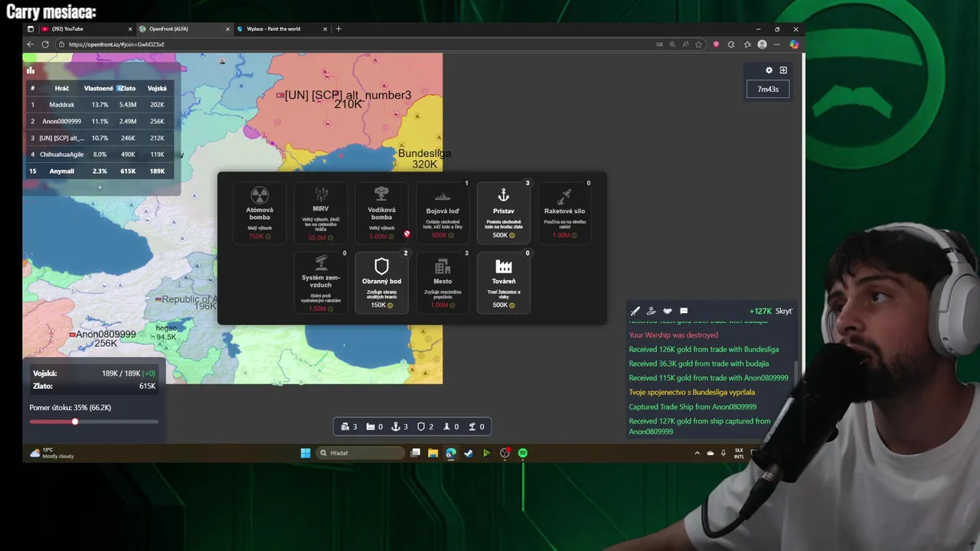Open File Explorer from taskbar
The width and height of the screenshot is (980, 551).
[433, 453]
